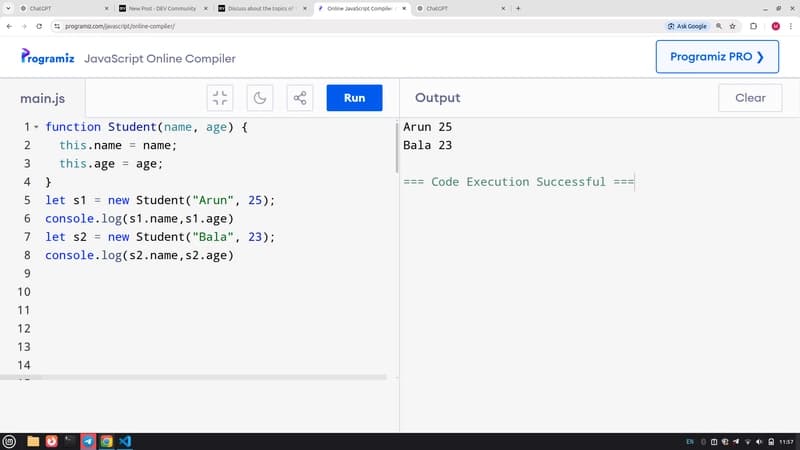Select the main.js file tab
This screenshot has height=450, width=800.
coord(42,98)
